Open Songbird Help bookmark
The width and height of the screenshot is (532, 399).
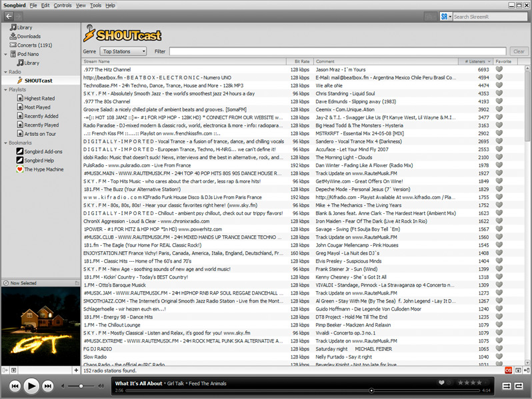click(35, 161)
